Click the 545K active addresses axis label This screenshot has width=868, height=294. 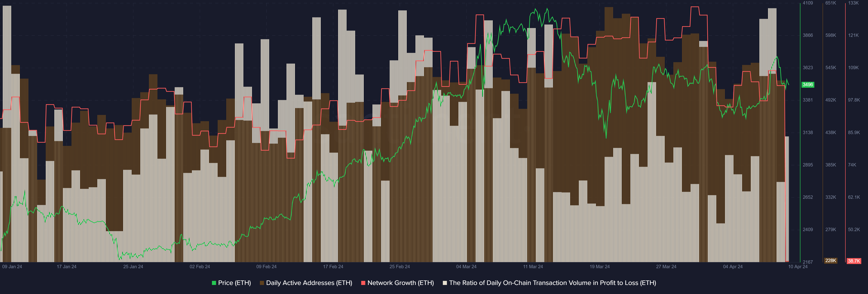831,68
